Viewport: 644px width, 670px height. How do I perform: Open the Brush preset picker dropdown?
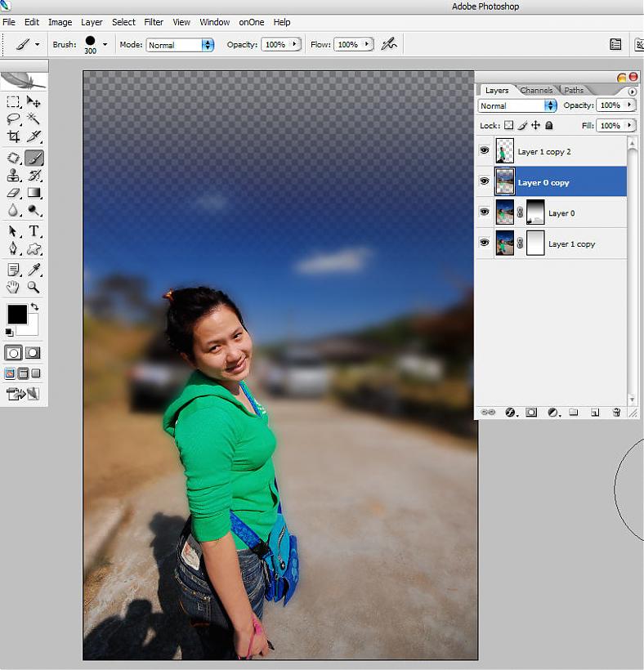(105, 44)
